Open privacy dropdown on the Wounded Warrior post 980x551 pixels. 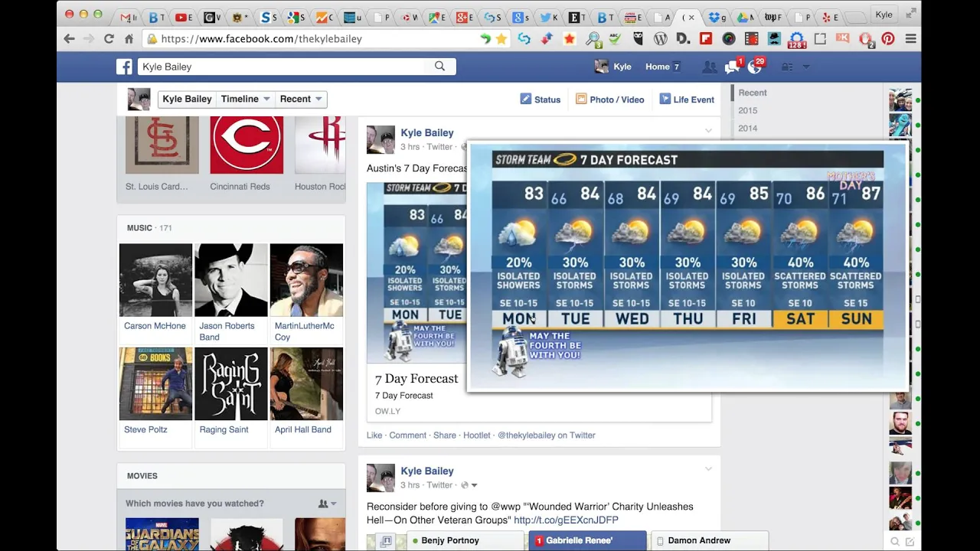pos(469,485)
